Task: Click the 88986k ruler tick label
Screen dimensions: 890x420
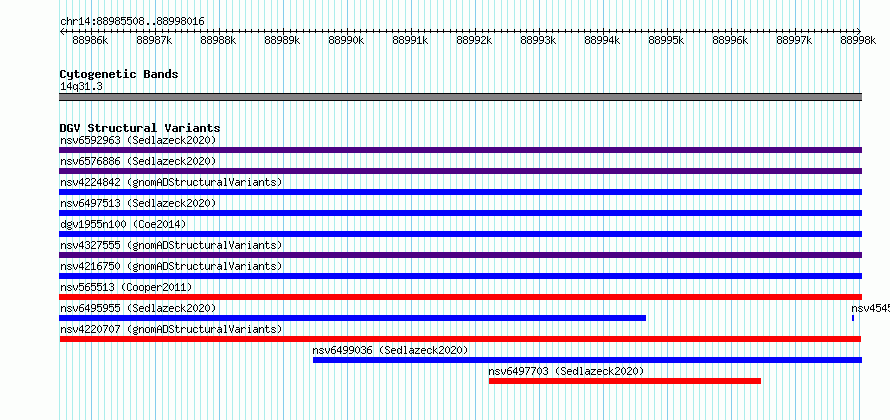Action: pyautogui.click(x=90, y=40)
